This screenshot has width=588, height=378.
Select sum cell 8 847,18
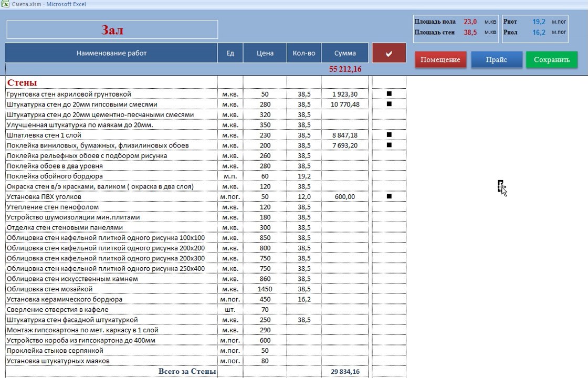345,135
